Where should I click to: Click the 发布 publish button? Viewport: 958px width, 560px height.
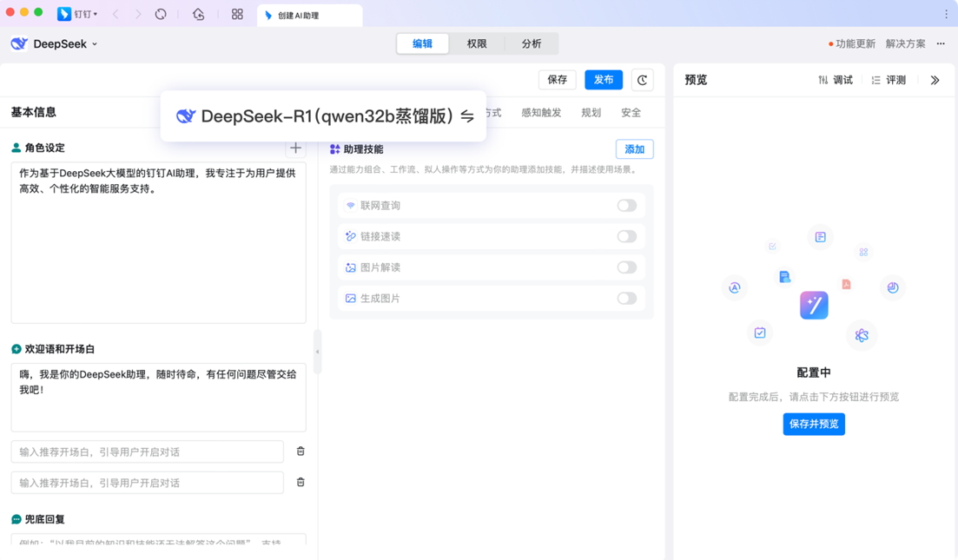[603, 79]
